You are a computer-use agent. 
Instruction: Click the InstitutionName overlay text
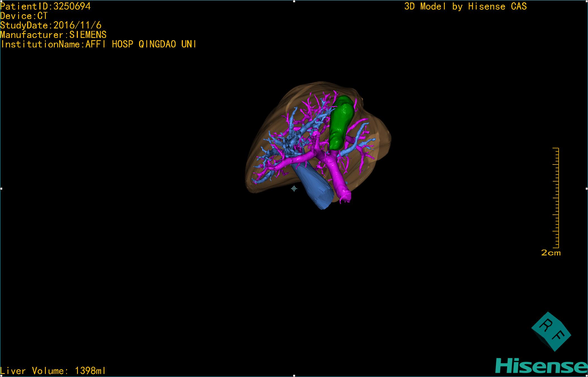point(98,44)
